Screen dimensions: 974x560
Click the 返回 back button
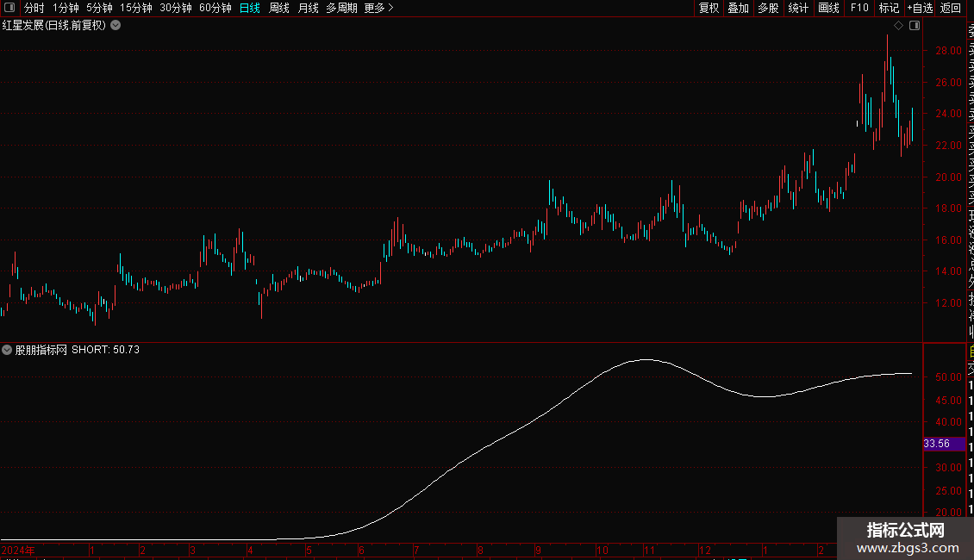951,8
